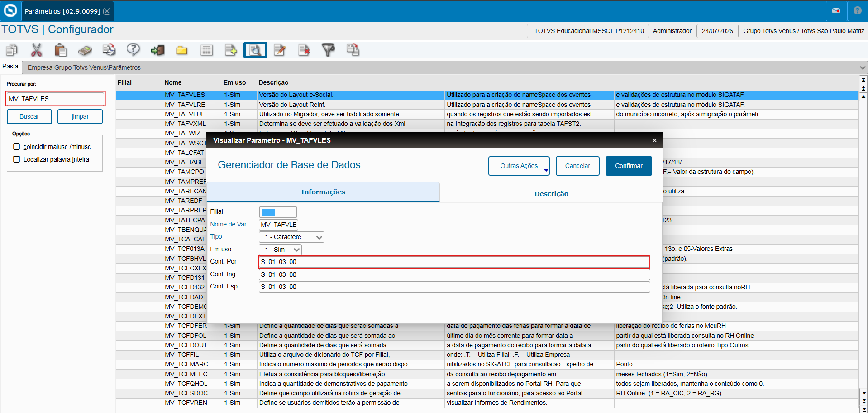Close the Visualizar Parametro dialog
Image resolution: width=868 pixels, height=413 pixels.
[x=654, y=140]
